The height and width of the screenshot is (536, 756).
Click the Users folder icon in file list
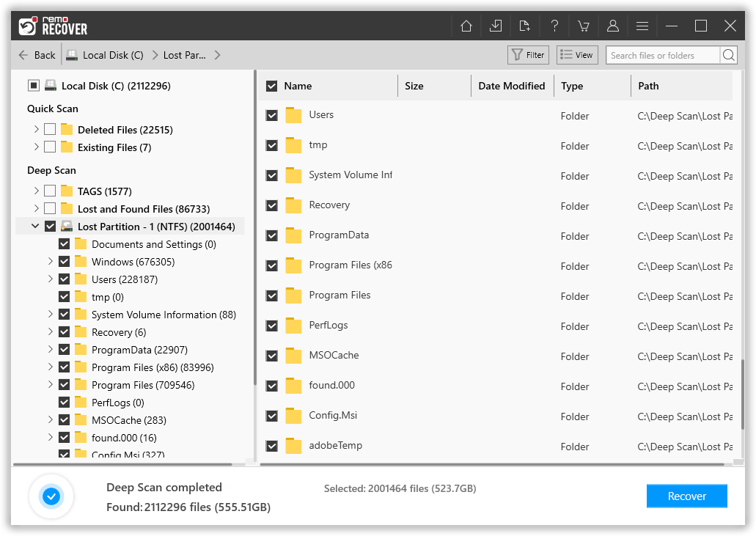293,116
